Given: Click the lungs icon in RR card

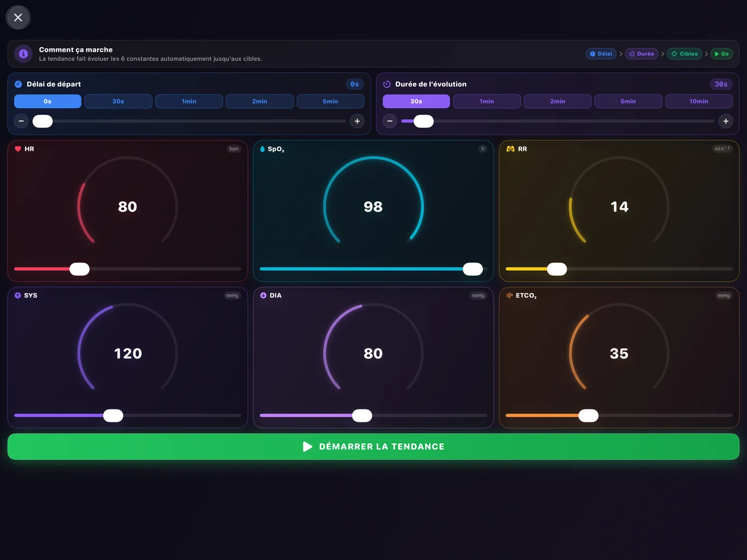Looking at the screenshot, I should (511, 149).
